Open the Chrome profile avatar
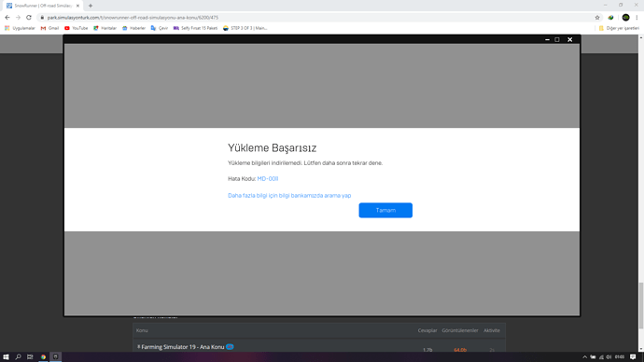 click(x=625, y=17)
